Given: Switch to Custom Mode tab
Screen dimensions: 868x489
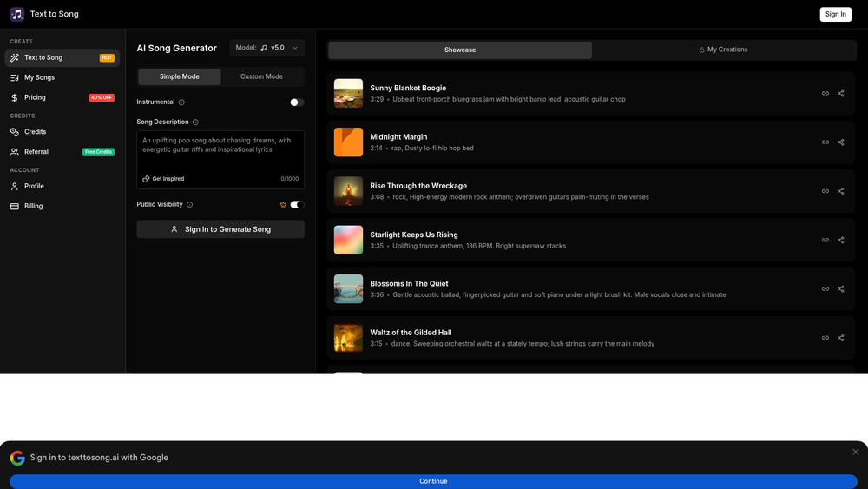Looking at the screenshot, I should 261,76.
